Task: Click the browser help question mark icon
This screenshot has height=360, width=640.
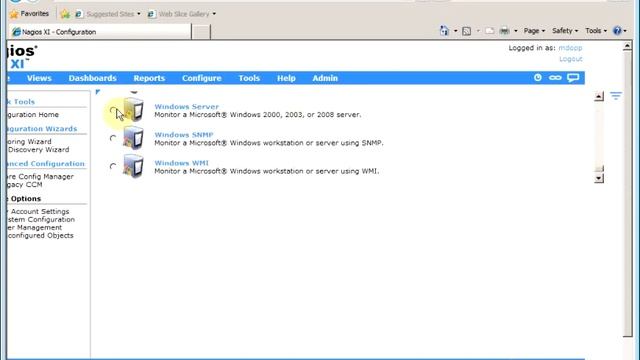Action: (617, 31)
